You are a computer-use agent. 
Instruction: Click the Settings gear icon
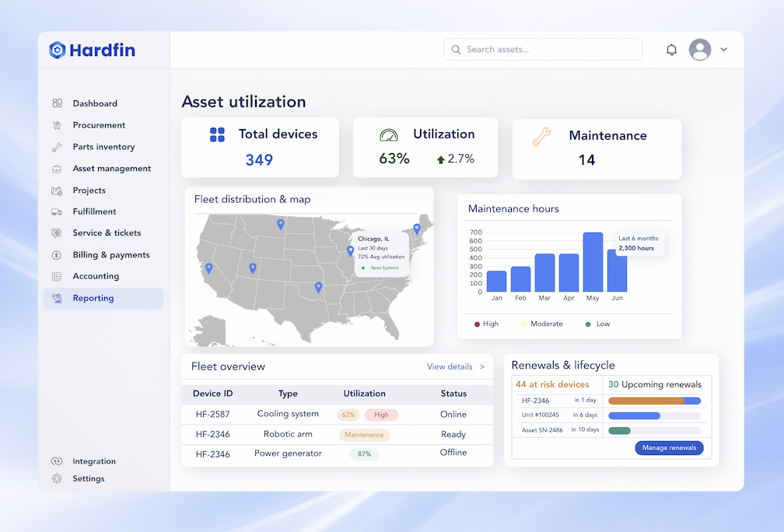[57, 479]
